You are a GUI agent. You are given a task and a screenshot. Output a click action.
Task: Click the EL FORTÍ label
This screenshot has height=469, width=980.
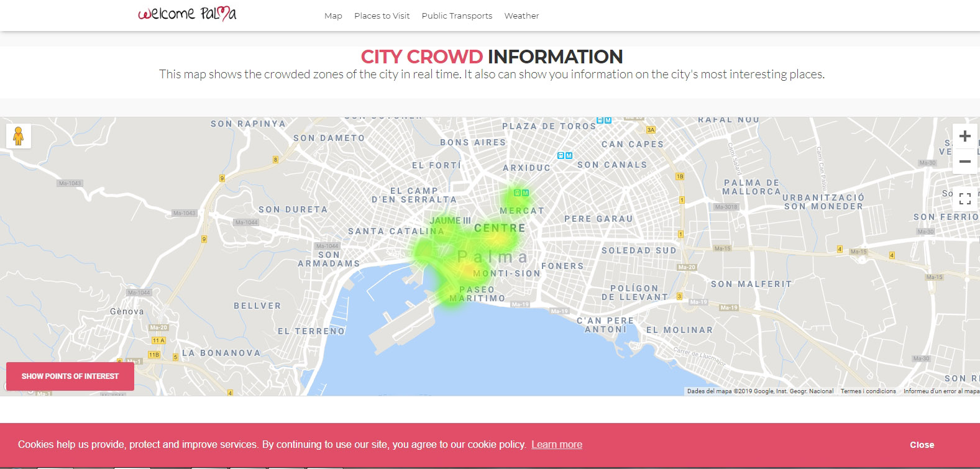(436, 165)
